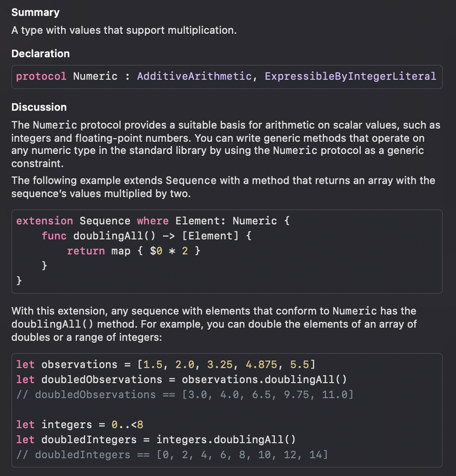Viewport: 456px width, 476px height.
Task: Click the 0..<8 range expression
Action: pyautogui.click(x=127, y=424)
